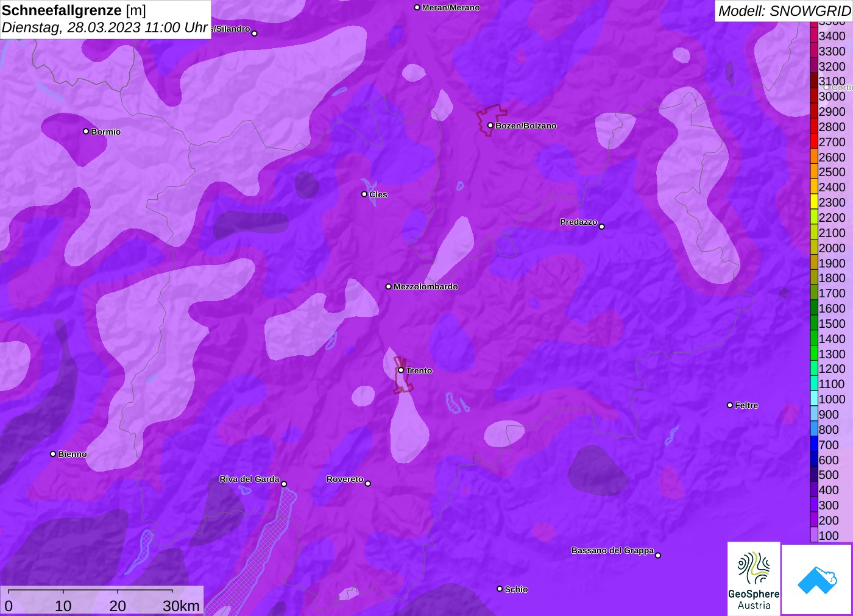Click the Riva del Garda marker dot
Viewport: 853px width, 616px height.
(x=284, y=484)
